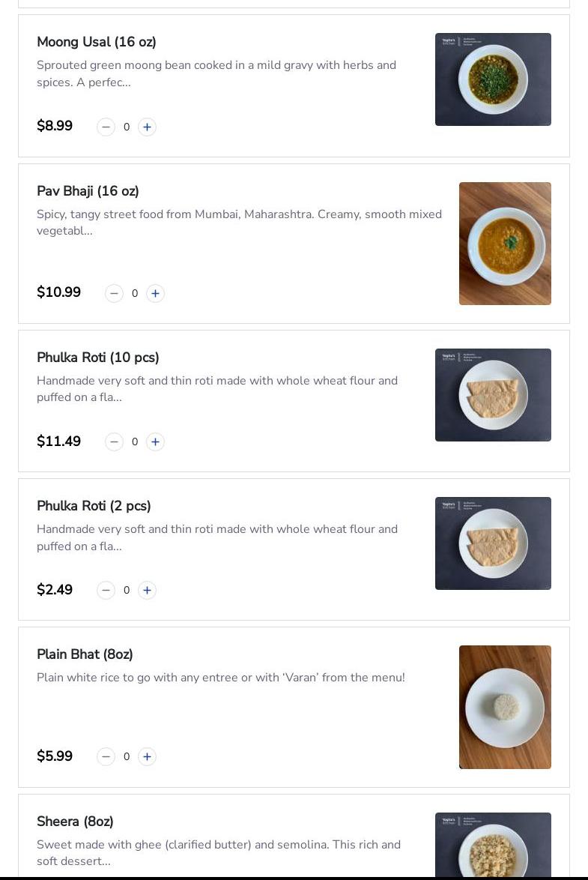
Task: View the Sheera (8oz) dessert item
Action: [75, 822]
